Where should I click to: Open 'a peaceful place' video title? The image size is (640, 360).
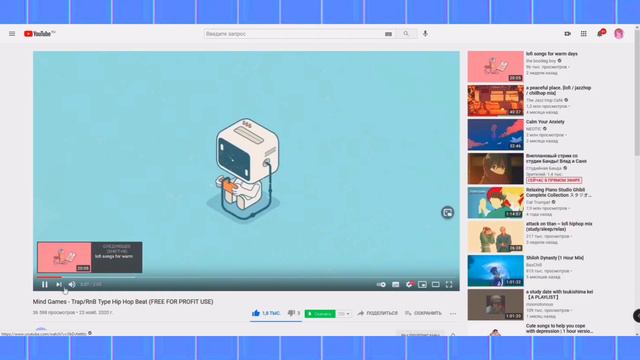(x=558, y=90)
